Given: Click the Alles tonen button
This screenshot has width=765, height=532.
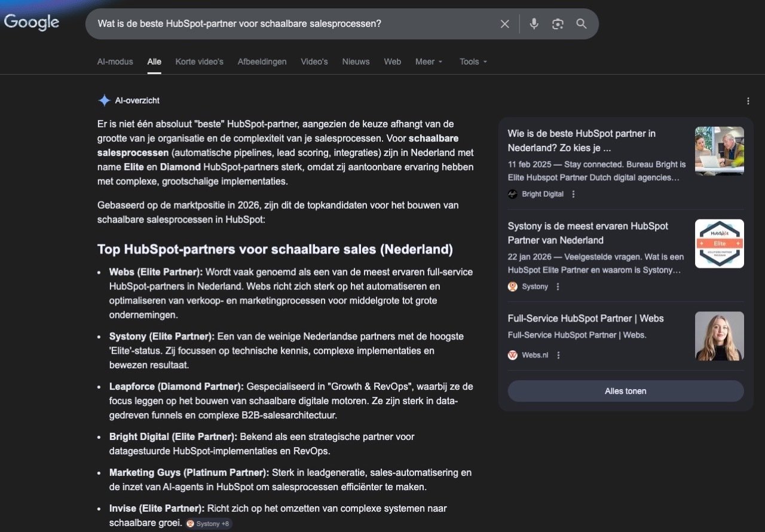Looking at the screenshot, I should pyautogui.click(x=625, y=391).
